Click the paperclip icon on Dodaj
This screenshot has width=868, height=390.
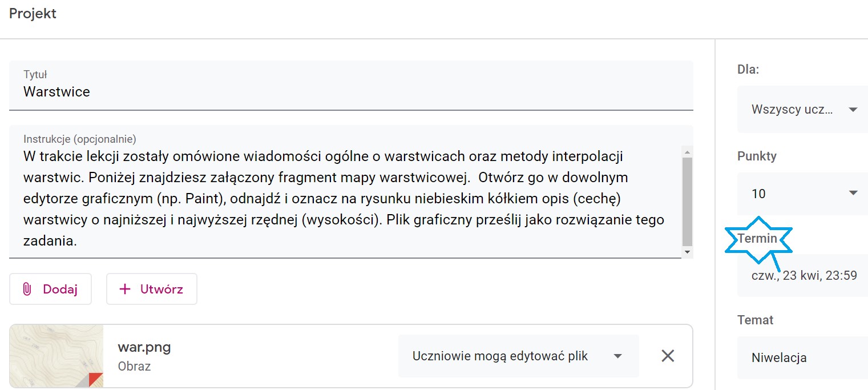26,289
